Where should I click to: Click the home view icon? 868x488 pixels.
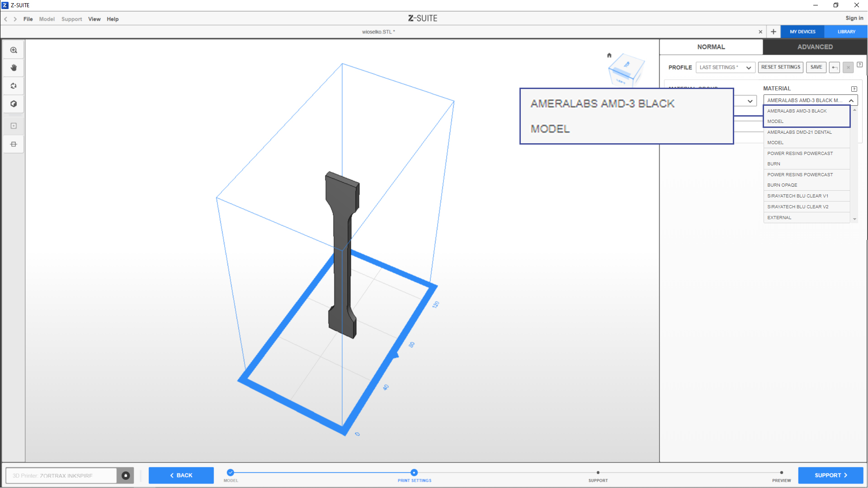pos(609,55)
